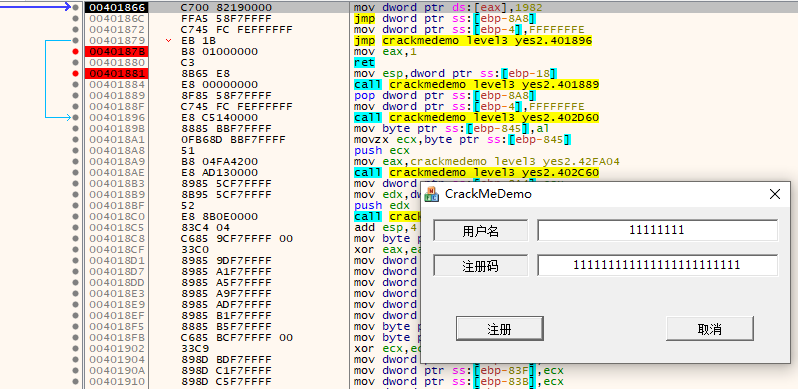Click the 注册 button in CrackMeDemo
The width and height of the screenshot is (798, 389).
pos(499,329)
